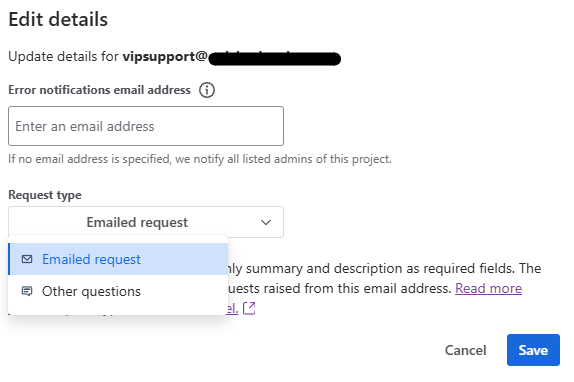Click the Error notifications email address label
Screen dimensions: 574x382
click(x=99, y=90)
